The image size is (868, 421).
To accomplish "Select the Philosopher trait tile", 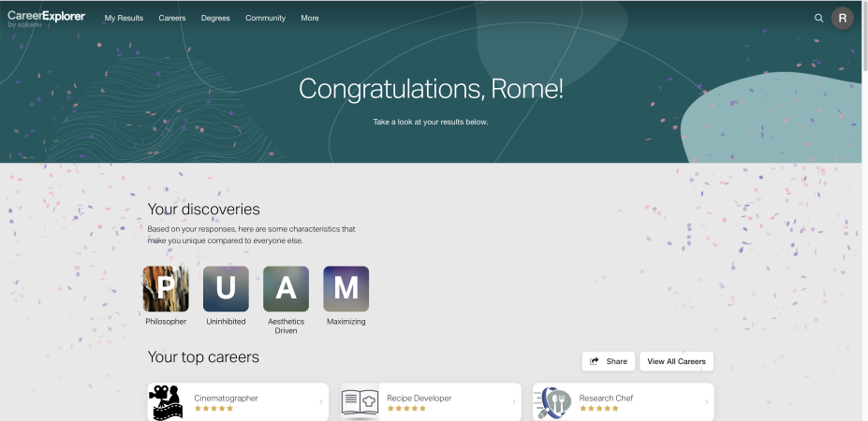I will [x=166, y=289].
